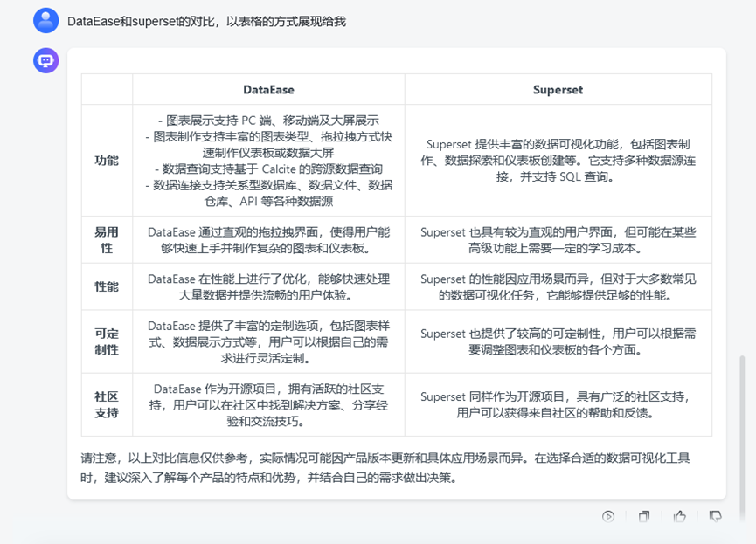Click the blue user avatar icon
Image resolution: width=756 pixels, height=544 pixels.
tap(45, 21)
